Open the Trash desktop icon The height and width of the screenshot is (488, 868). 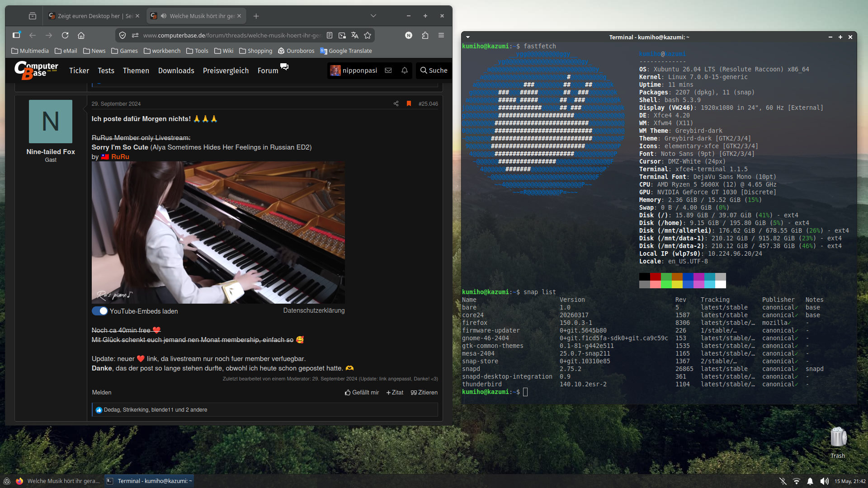pyautogui.click(x=838, y=442)
